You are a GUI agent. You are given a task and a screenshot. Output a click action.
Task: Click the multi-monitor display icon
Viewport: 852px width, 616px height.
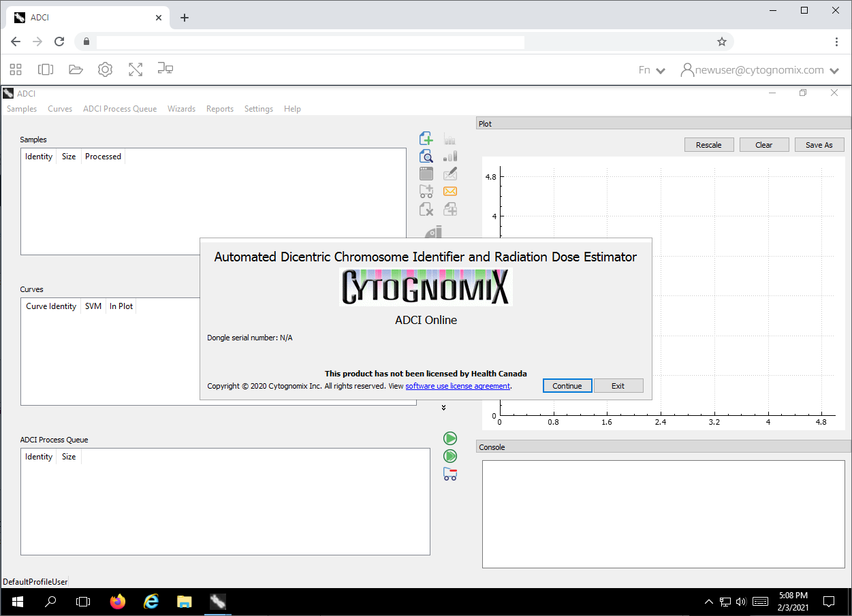point(165,69)
